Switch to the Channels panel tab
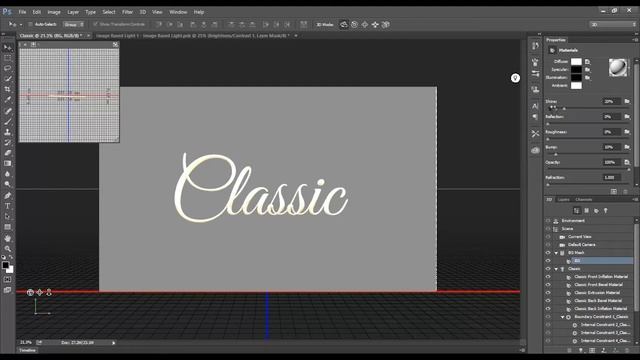 [x=584, y=200]
